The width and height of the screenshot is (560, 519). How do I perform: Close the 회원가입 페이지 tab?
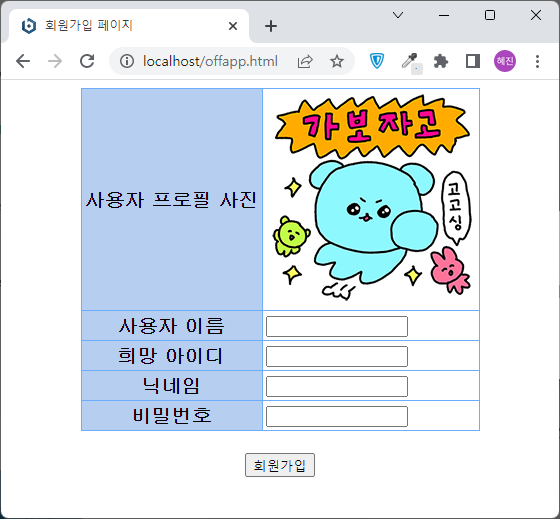click(x=233, y=26)
